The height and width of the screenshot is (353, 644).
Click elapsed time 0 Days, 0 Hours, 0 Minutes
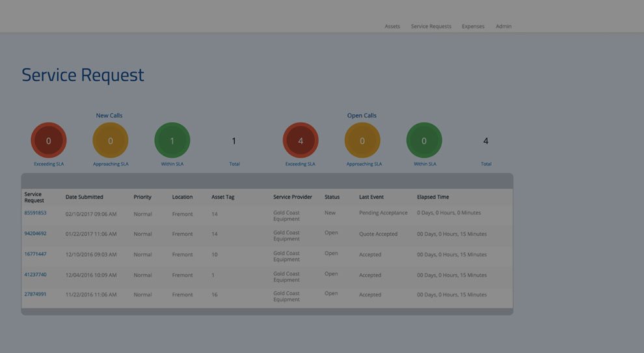click(449, 213)
